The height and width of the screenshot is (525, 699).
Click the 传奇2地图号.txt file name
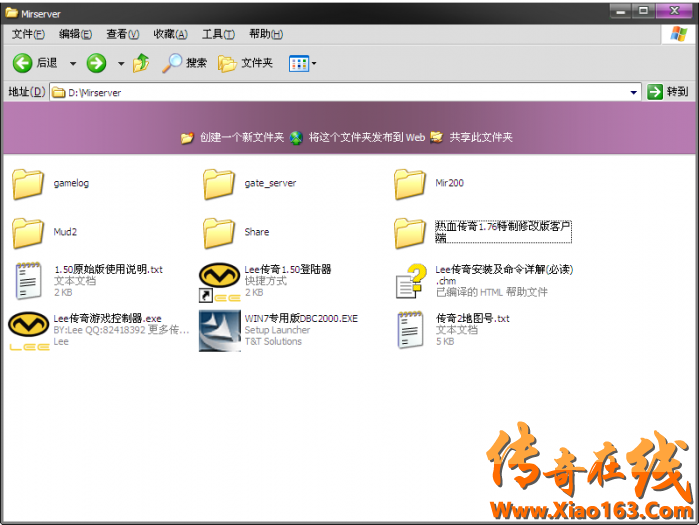473,318
